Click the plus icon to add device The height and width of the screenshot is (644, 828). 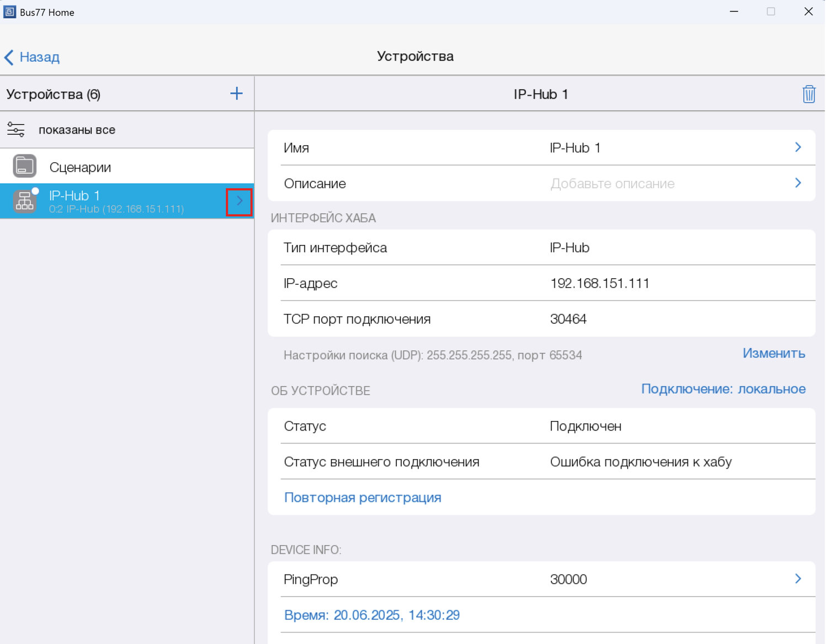click(236, 94)
